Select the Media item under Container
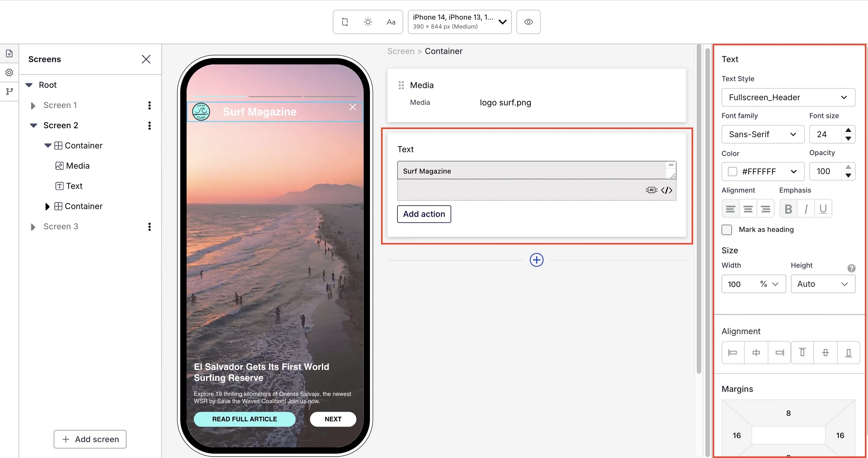 [x=77, y=166]
